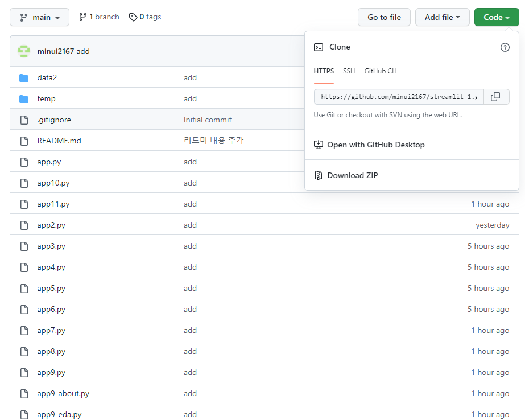Open the app7.py file
This screenshot has height=420, width=525.
click(51, 331)
